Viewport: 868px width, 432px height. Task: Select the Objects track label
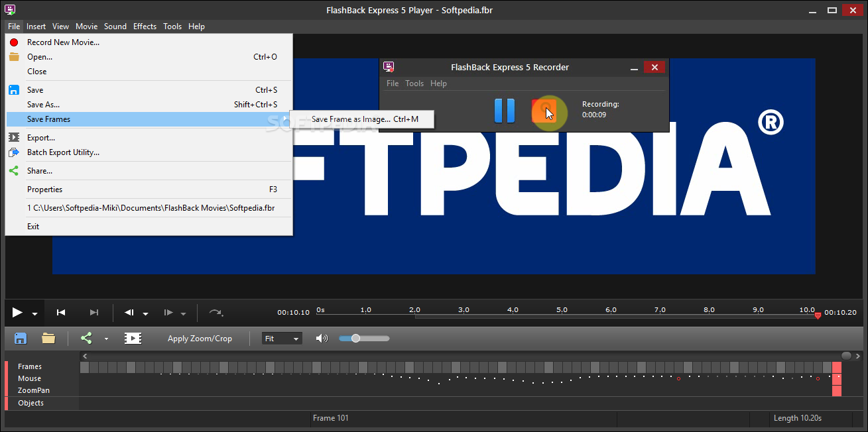(31, 403)
